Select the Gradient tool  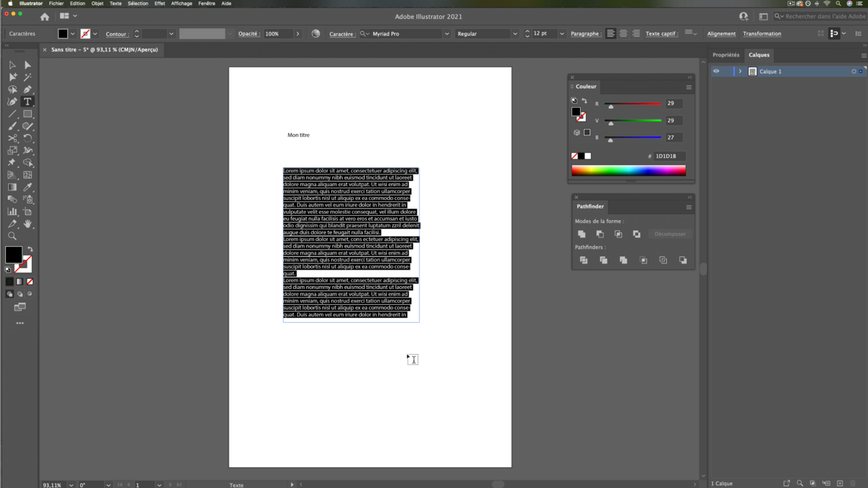click(x=12, y=187)
